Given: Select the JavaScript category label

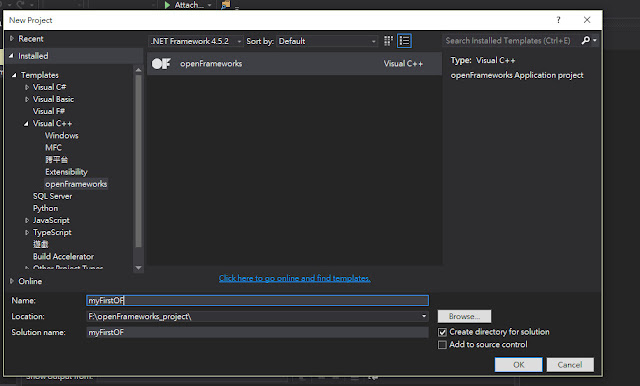Looking at the screenshot, I should [x=51, y=220].
